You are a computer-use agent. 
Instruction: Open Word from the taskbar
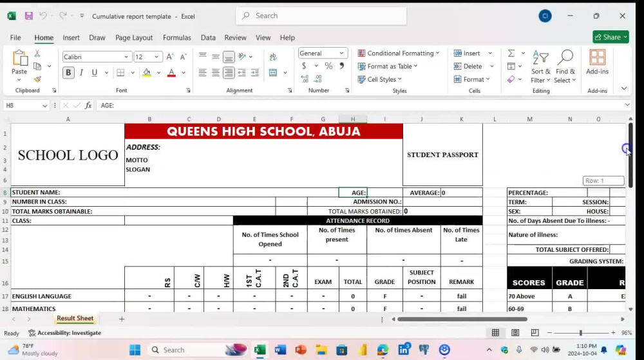pos(280,350)
